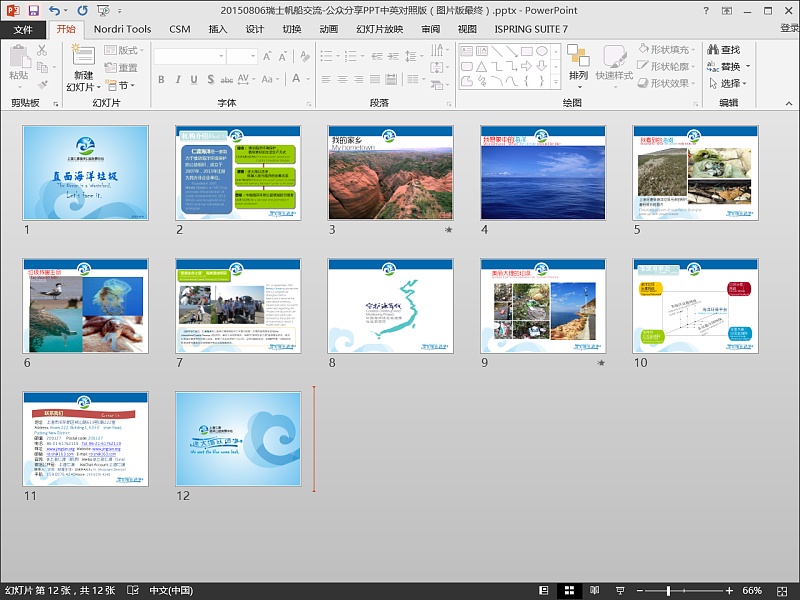The image size is (800, 600).
Task: Click the 66% zoom level
Action: tap(752, 591)
